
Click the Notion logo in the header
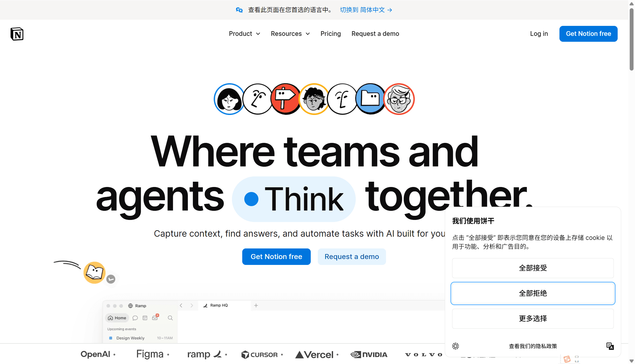coord(17,34)
